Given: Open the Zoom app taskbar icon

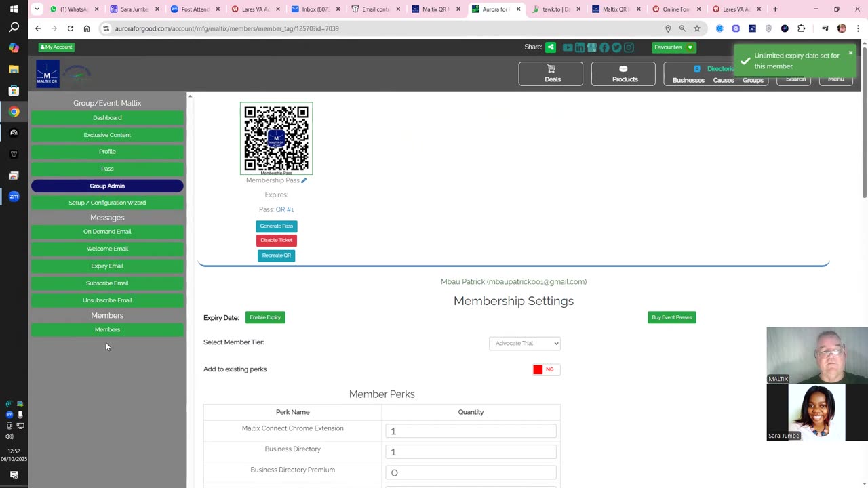Looking at the screenshot, I should [x=14, y=197].
